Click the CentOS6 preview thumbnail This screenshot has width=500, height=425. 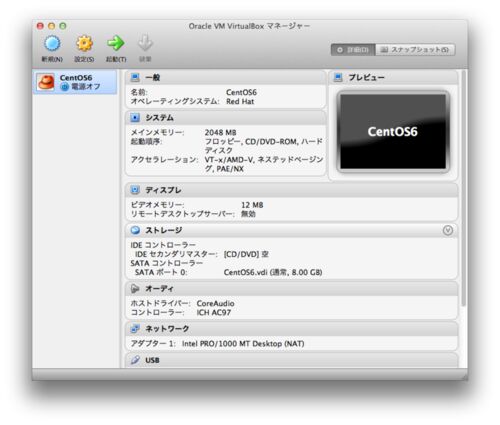point(393,131)
